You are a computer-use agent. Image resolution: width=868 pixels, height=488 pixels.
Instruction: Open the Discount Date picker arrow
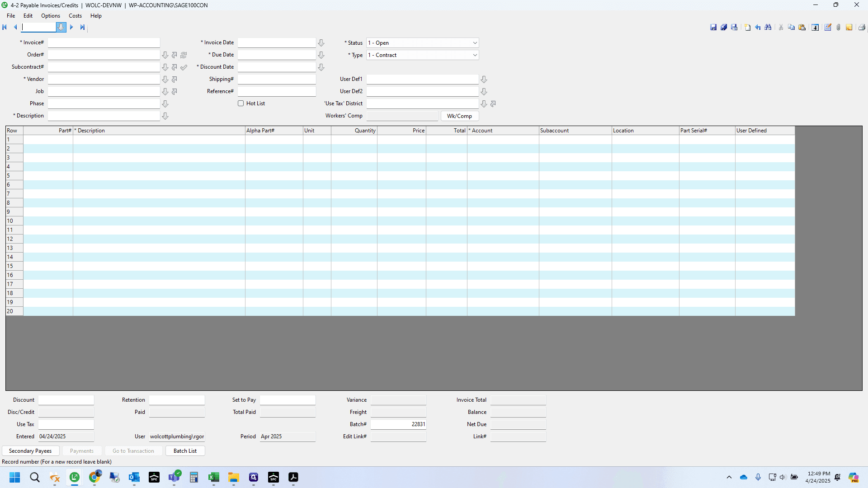321,67
